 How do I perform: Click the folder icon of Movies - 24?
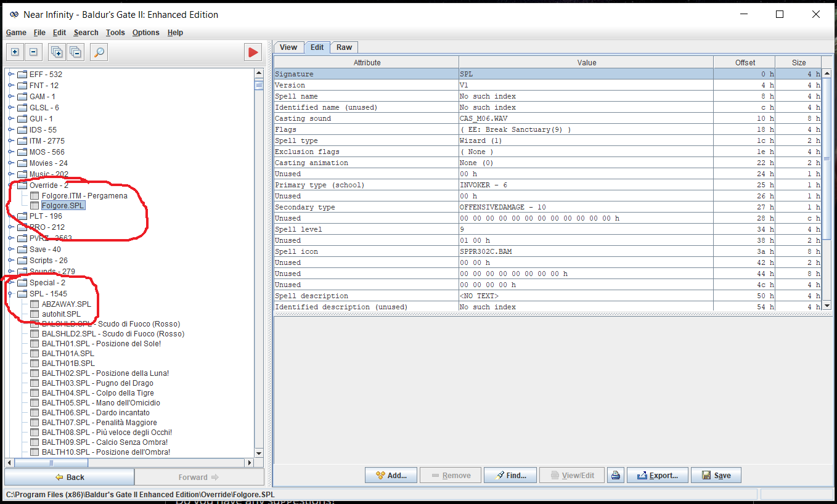point(22,163)
